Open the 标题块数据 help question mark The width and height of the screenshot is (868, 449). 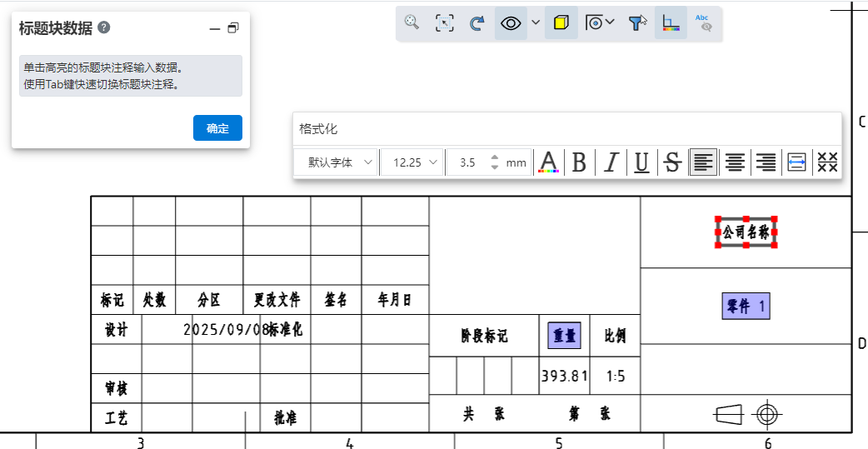coord(103,27)
